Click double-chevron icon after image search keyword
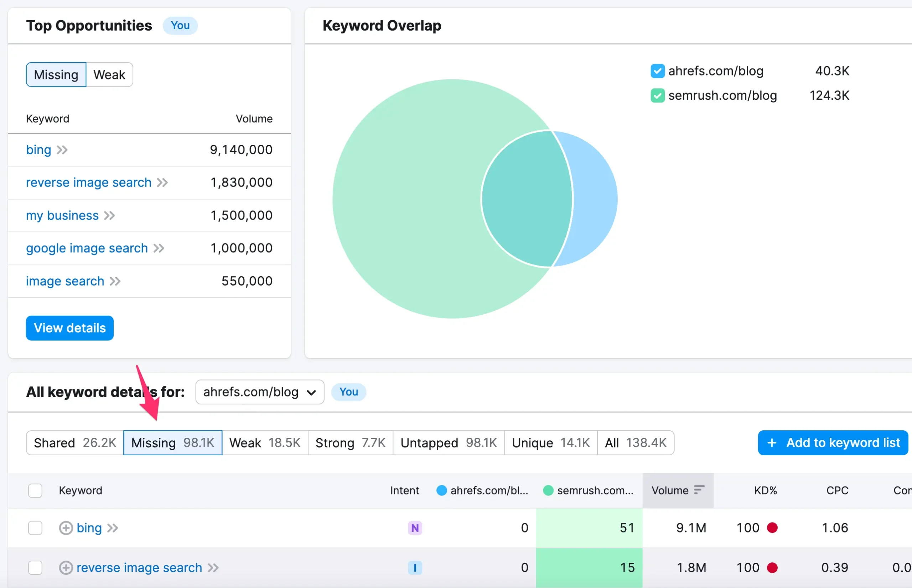The width and height of the screenshot is (912, 588). (115, 282)
